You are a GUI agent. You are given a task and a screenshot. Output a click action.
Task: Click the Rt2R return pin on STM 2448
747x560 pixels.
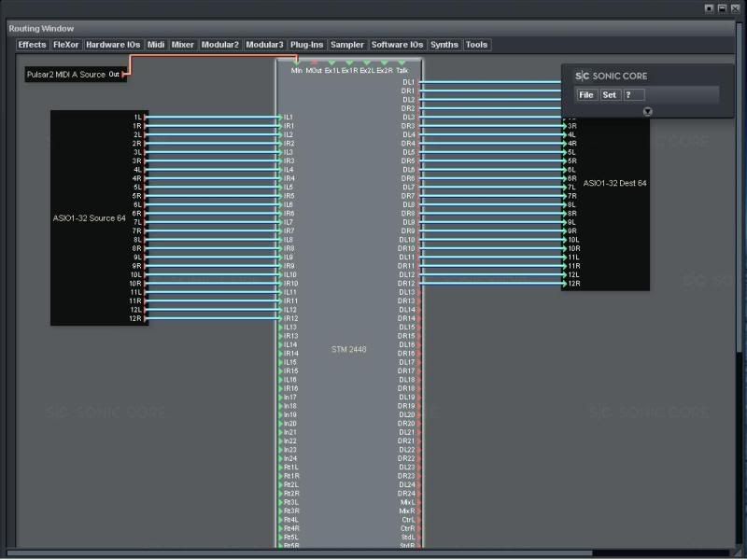[x=281, y=494]
